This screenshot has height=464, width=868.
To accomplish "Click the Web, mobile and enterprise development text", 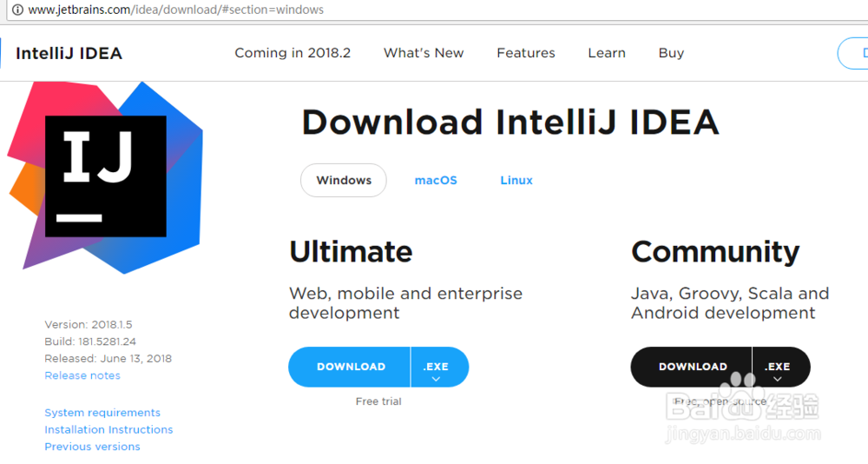I will point(405,302).
